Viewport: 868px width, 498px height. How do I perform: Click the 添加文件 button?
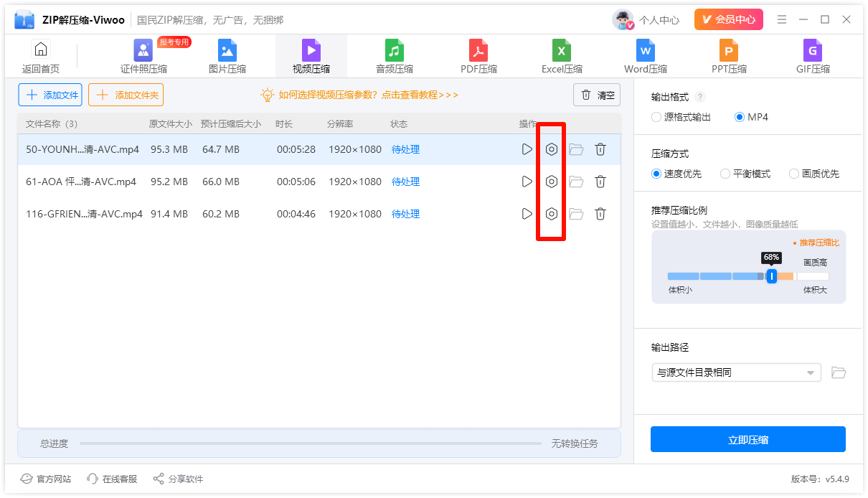pyautogui.click(x=50, y=95)
